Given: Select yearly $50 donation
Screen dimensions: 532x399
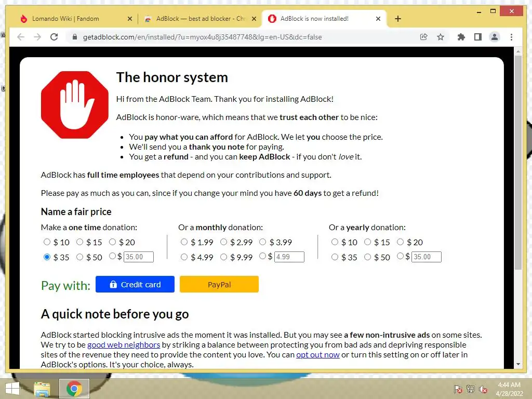Looking at the screenshot, I should click(x=367, y=257).
